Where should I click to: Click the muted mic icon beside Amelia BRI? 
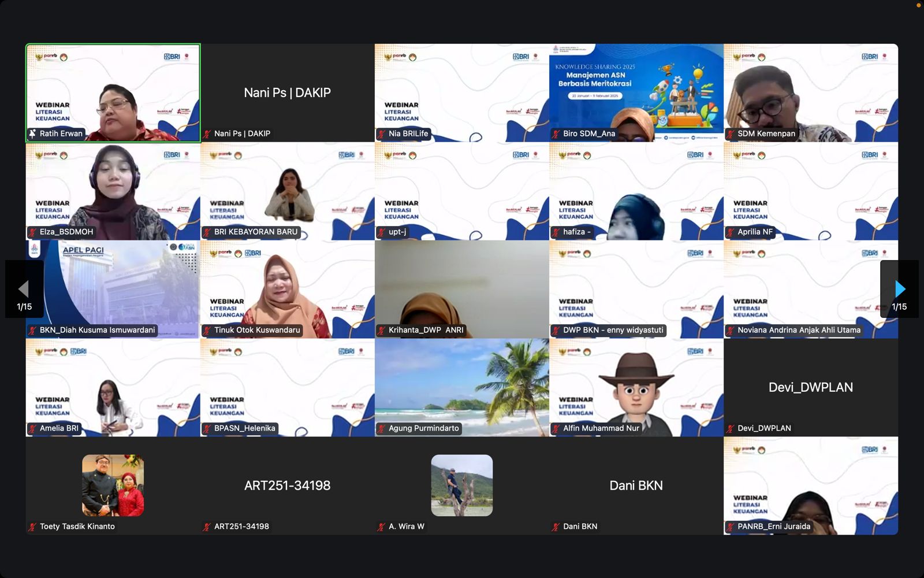(33, 428)
